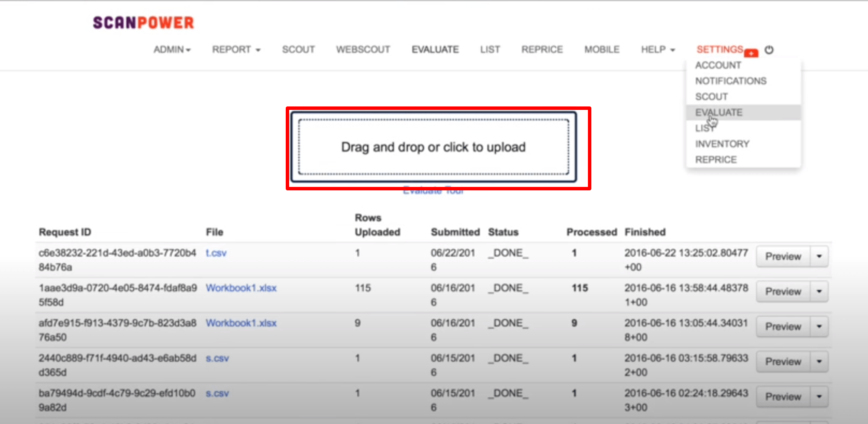Click finished time 2016-06-22 13:25:02
The image size is (868, 424).
(686, 260)
